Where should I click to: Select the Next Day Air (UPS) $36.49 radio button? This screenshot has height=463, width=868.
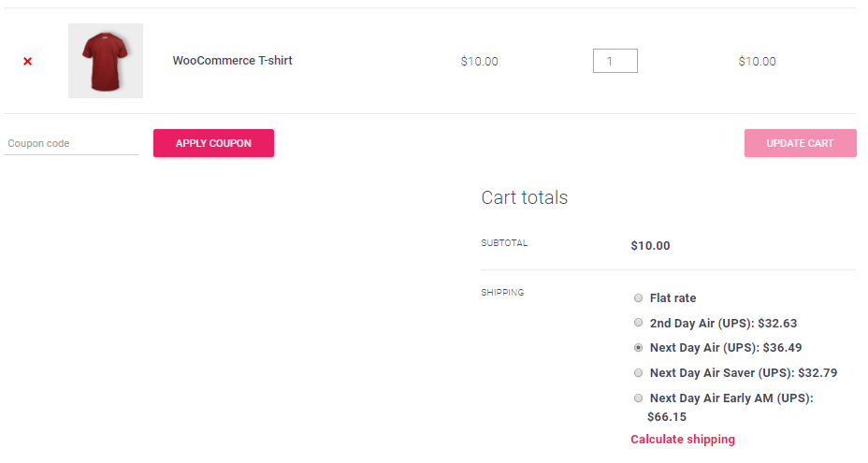[638, 348]
